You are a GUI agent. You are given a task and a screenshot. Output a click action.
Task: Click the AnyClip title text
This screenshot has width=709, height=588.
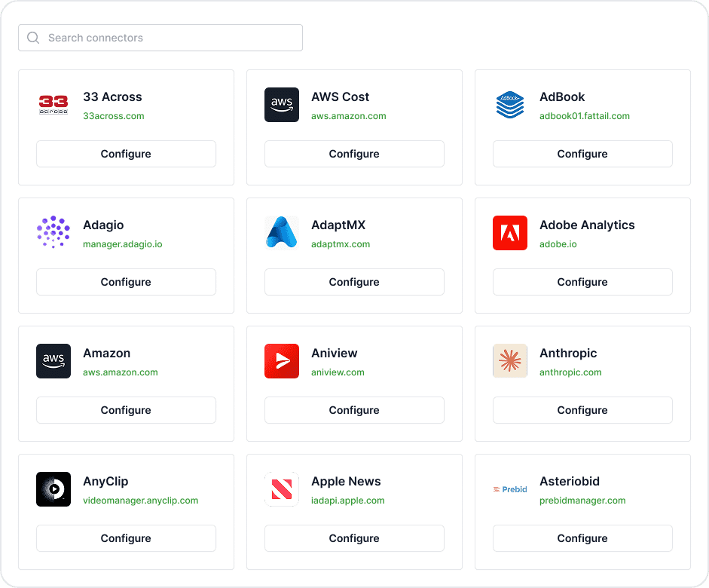pos(105,482)
